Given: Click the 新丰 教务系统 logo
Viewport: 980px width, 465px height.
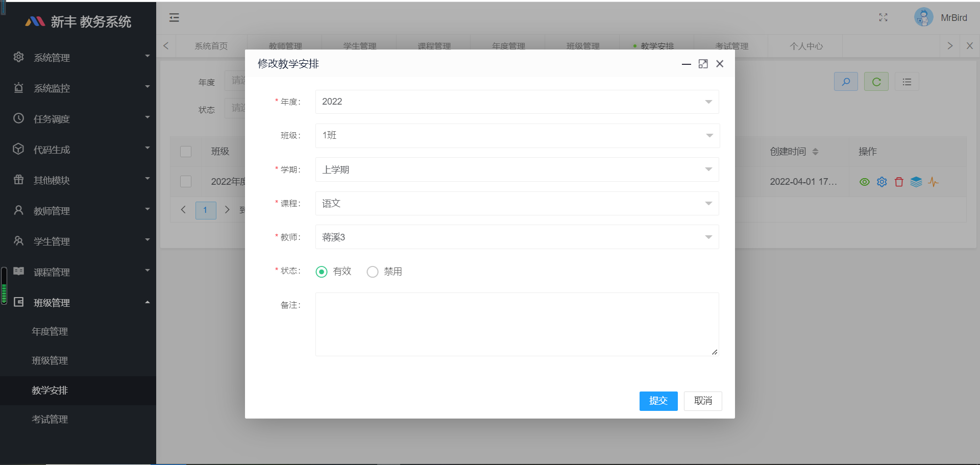Looking at the screenshot, I should click(78, 21).
